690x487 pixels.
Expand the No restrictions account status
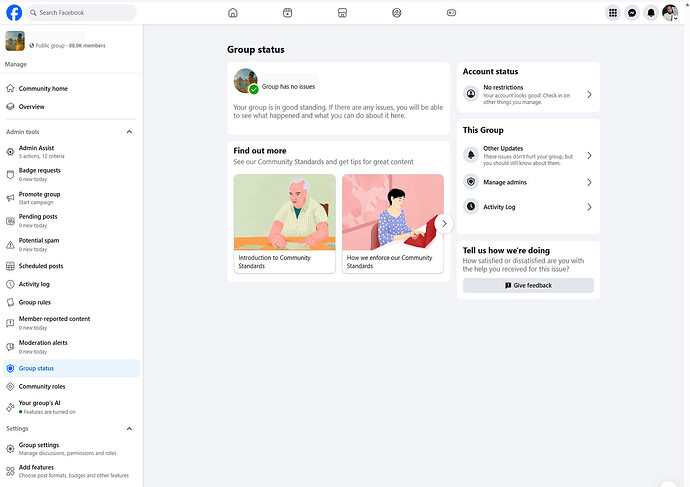[528, 94]
